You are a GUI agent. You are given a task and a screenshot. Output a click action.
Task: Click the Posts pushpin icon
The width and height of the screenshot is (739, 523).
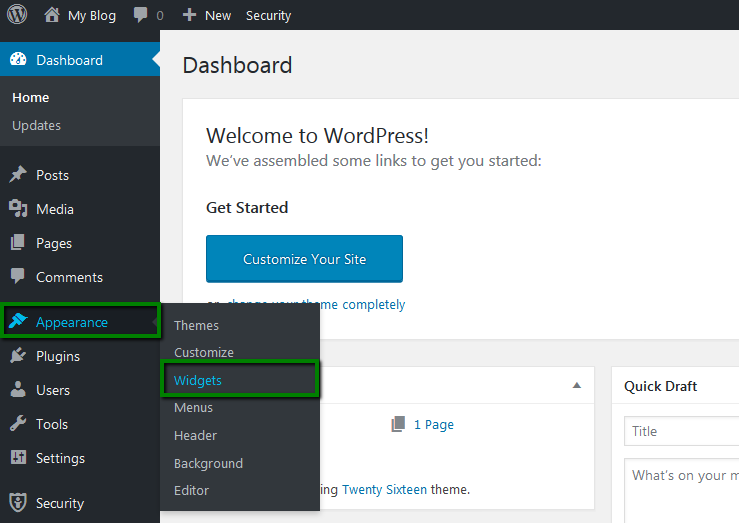[18, 174]
